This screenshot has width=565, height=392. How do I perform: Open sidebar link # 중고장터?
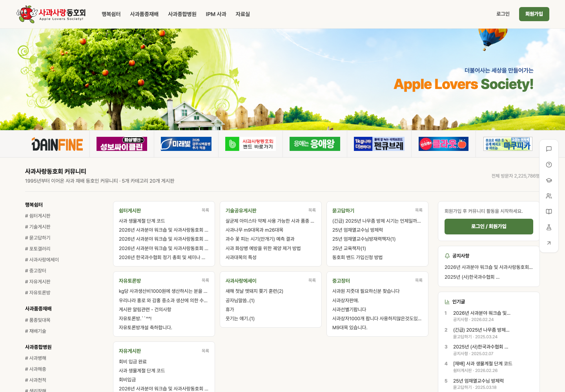coord(36,271)
